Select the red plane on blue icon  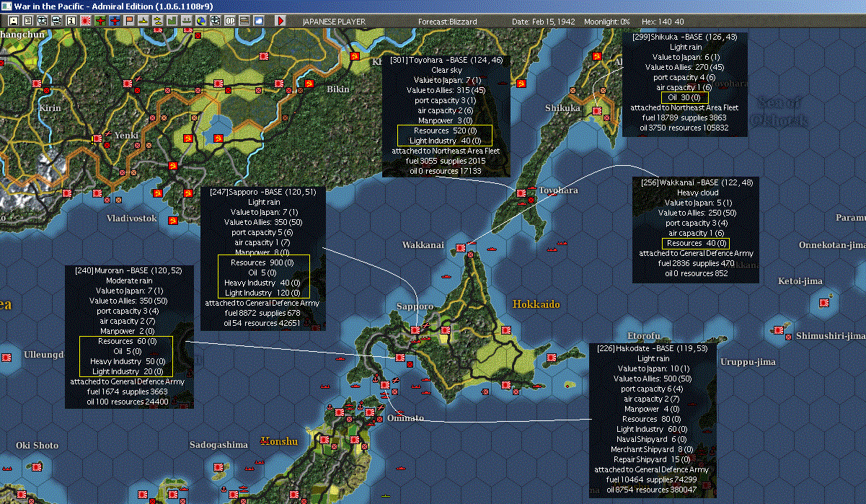[x=115, y=21]
